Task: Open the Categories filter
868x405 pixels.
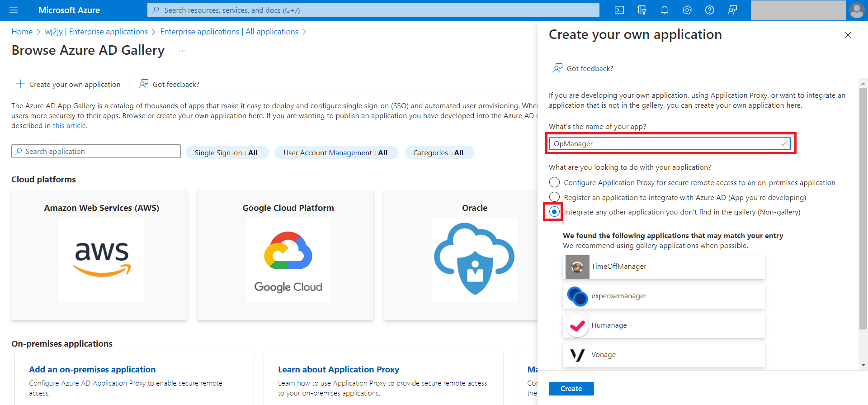Action: [439, 152]
